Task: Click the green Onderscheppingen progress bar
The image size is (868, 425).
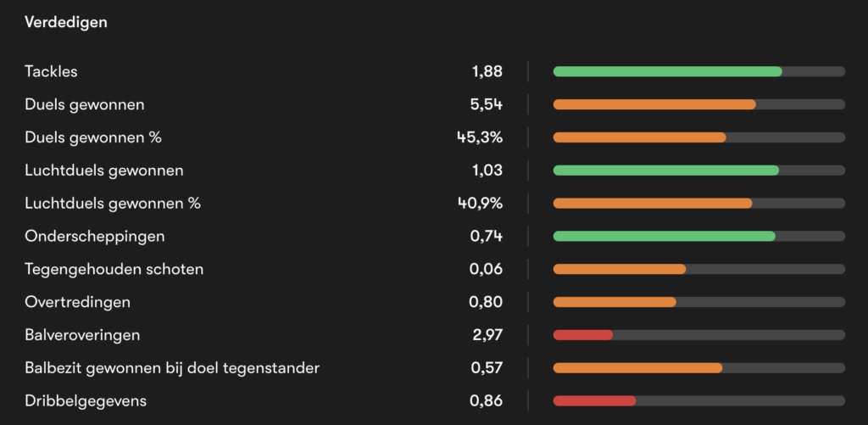Action: (664, 237)
